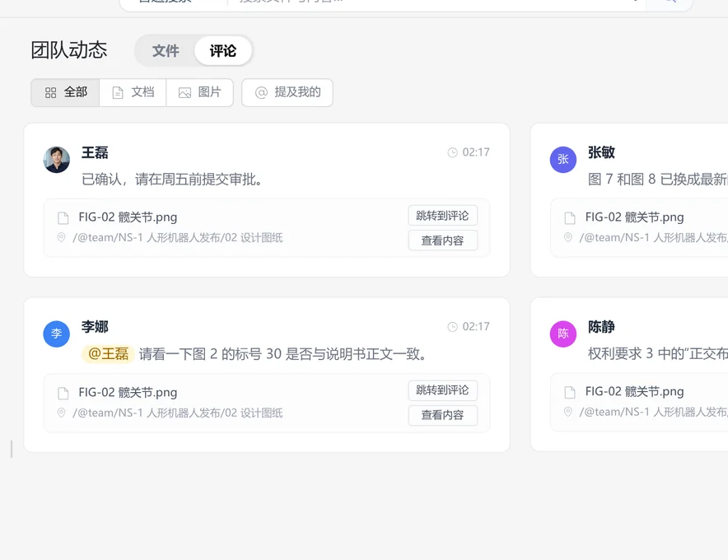The image size is (728, 560).
Task: Click the @ icon on 提及我的
Action: 261,93
